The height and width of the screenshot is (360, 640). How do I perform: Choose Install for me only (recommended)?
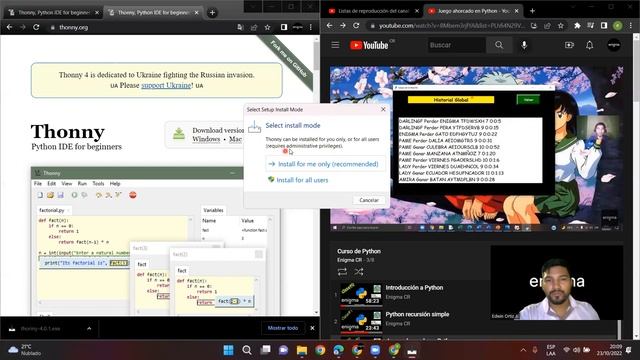[325, 164]
